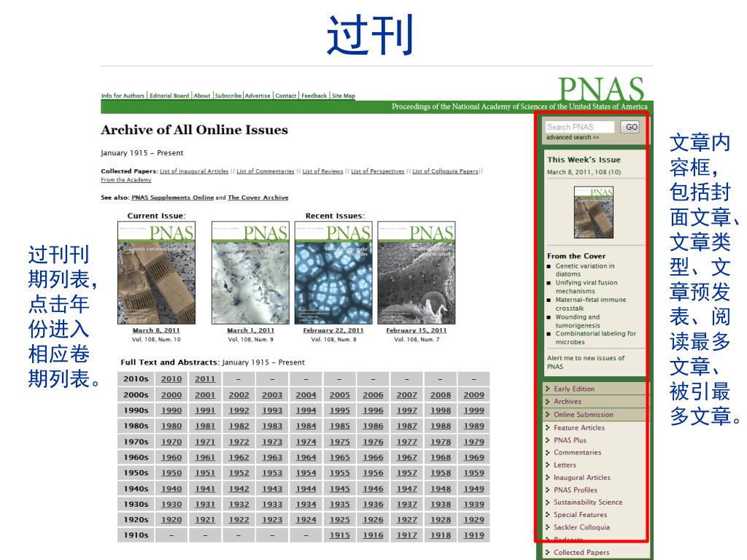Select year 1915 in archive table

[x=340, y=535]
